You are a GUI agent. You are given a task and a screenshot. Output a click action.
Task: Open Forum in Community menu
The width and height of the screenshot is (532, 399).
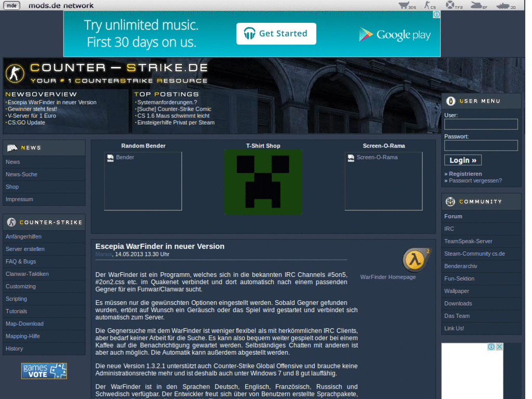[481, 217]
